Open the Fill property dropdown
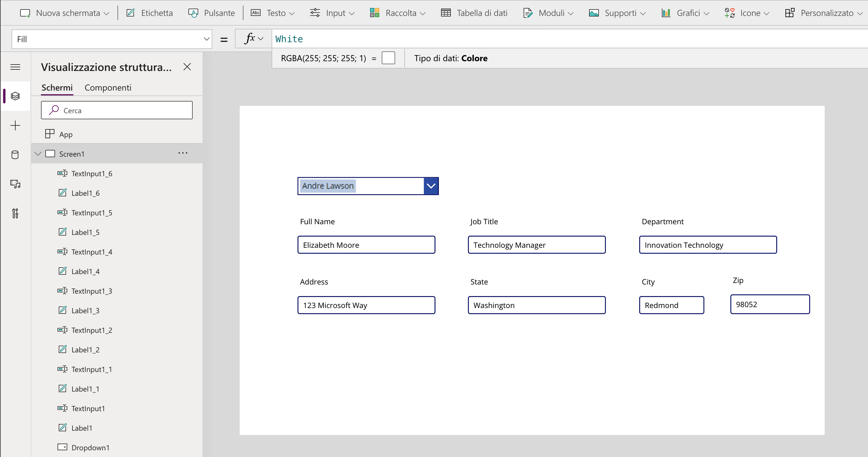 (x=112, y=39)
